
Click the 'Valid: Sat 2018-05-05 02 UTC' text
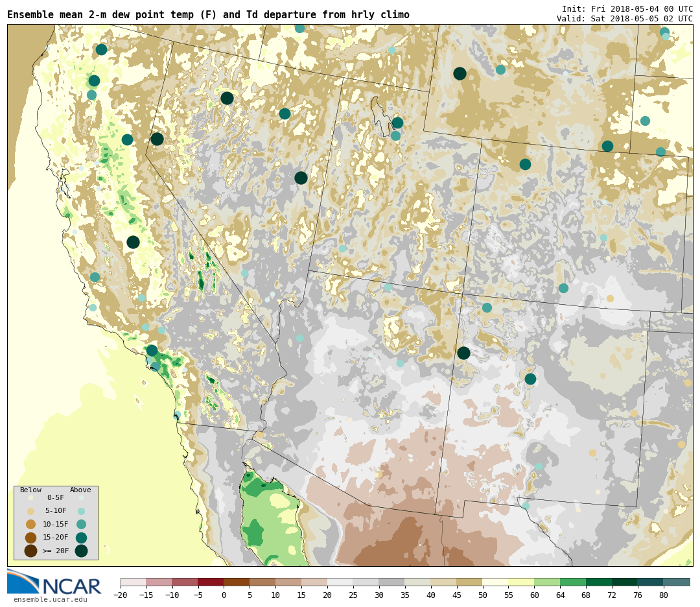(624, 19)
